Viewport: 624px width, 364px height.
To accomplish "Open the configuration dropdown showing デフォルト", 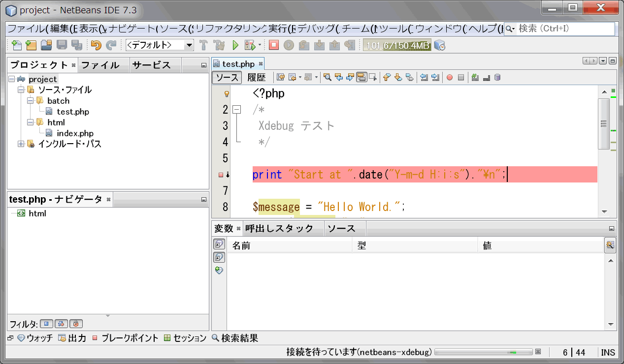I will tap(160, 45).
